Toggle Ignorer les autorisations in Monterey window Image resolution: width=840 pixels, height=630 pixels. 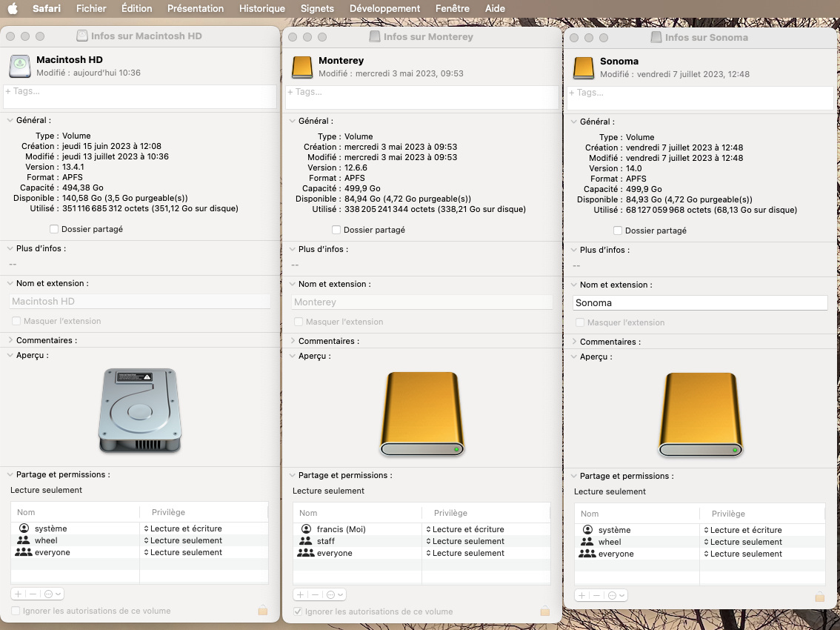pos(298,611)
